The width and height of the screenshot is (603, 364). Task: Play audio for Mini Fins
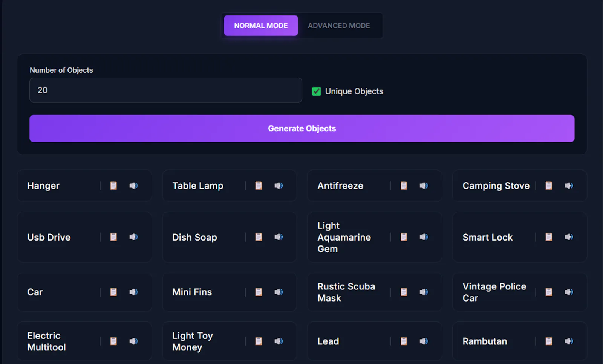(x=279, y=292)
